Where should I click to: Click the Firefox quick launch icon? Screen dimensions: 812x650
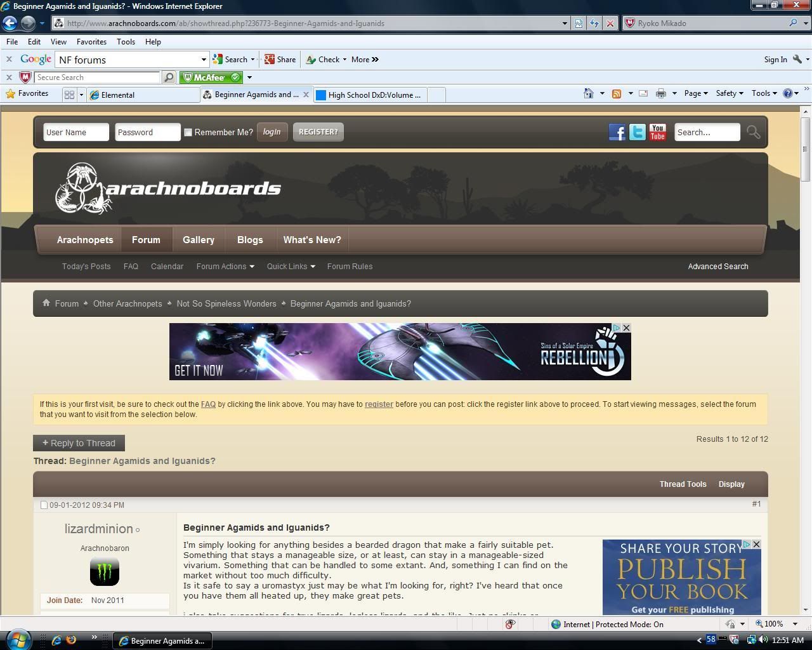(x=71, y=640)
